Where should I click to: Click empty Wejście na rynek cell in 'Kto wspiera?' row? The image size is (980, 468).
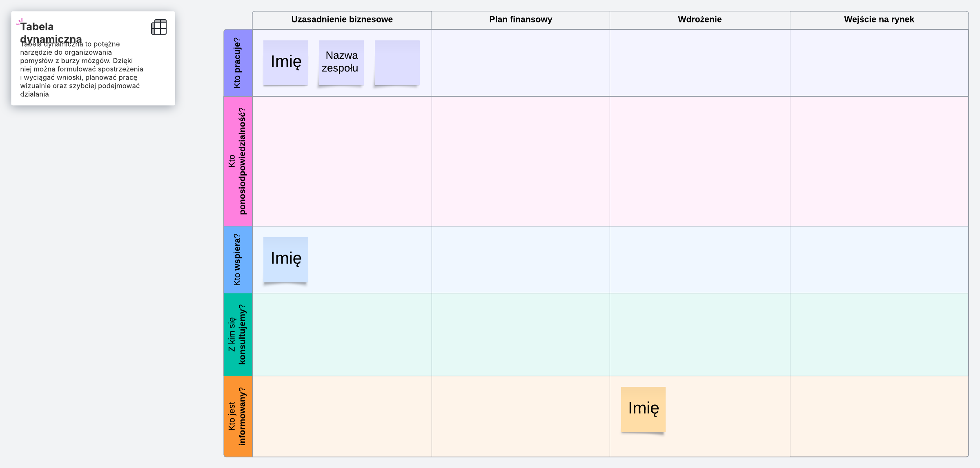click(879, 260)
